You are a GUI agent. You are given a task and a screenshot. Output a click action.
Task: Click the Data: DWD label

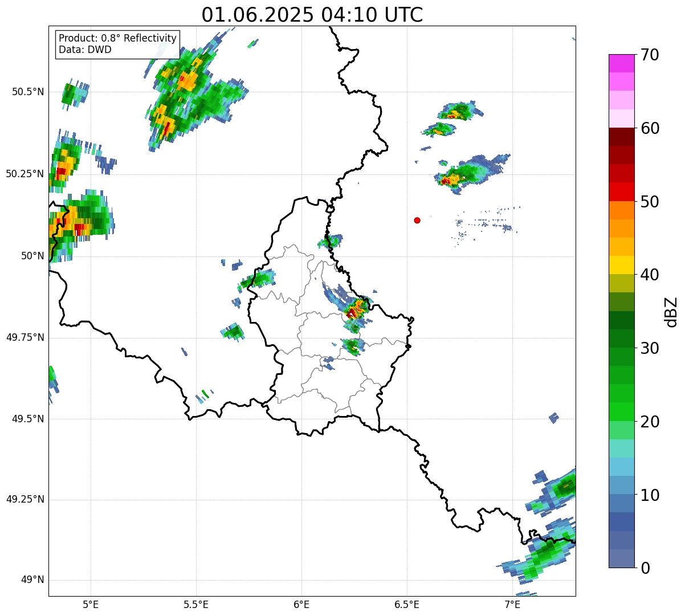(x=85, y=50)
